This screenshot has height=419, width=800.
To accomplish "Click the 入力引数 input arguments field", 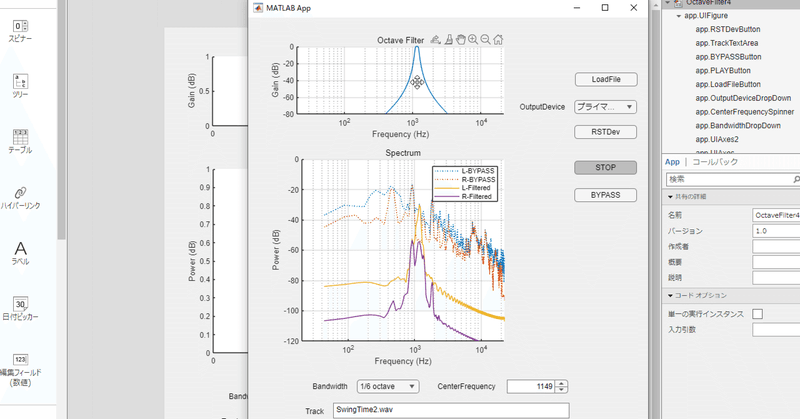I will (x=776, y=330).
